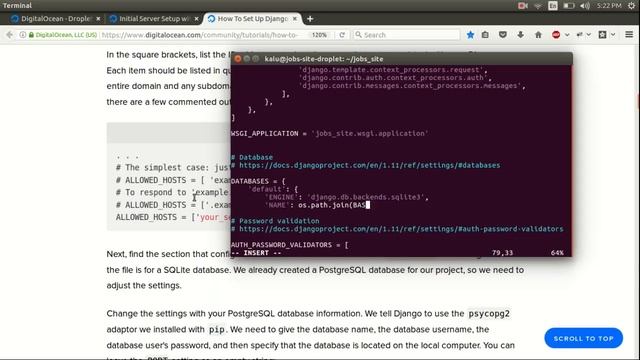Click the '-- INSERT --' status in vim
The width and height of the screenshot is (640, 360).
coord(256,253)
